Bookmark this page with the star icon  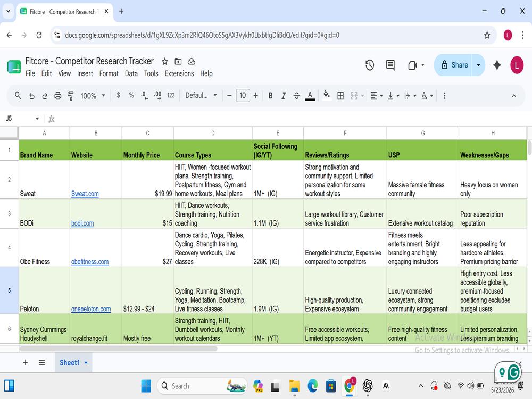pos(487,35)
